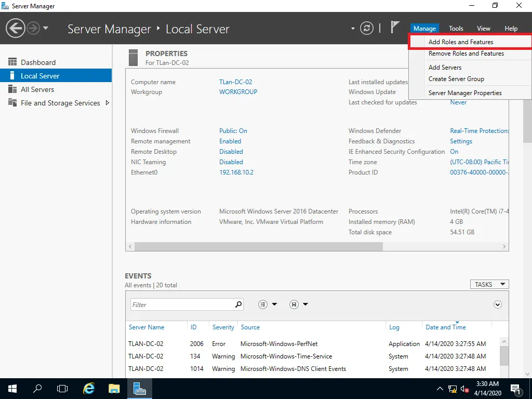Screen dimensions: 532x399
Task: Open Feedback & Diagnostics Settings link
Action: point(461,141)
